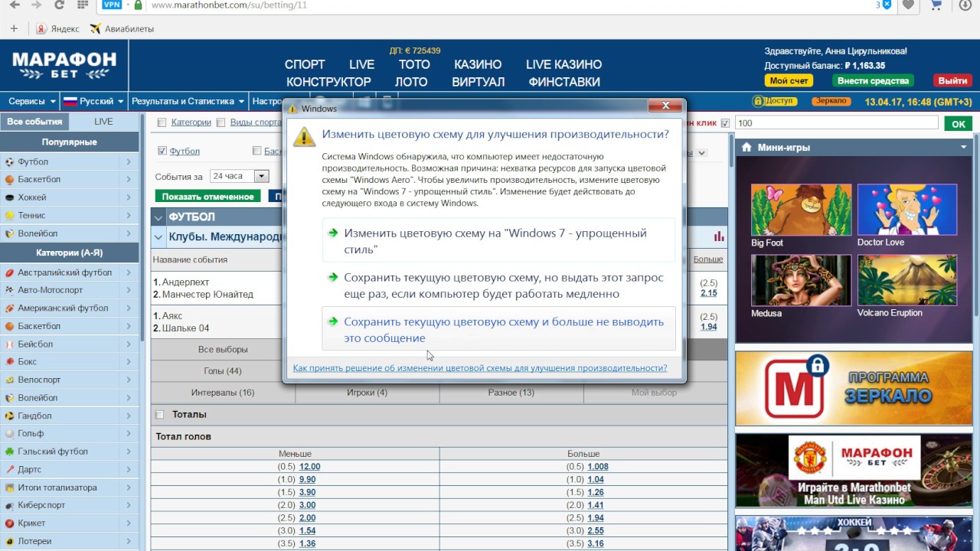Reload the page with the refresh icon

60,5
